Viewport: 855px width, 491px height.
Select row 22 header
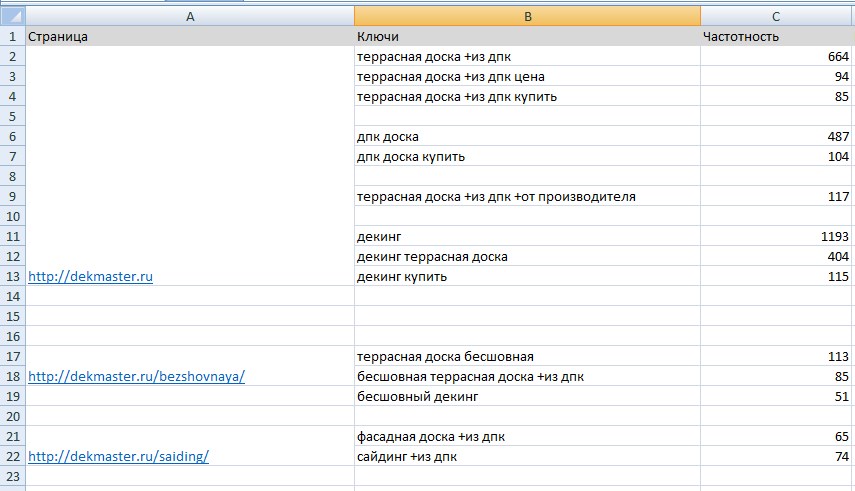13,457
